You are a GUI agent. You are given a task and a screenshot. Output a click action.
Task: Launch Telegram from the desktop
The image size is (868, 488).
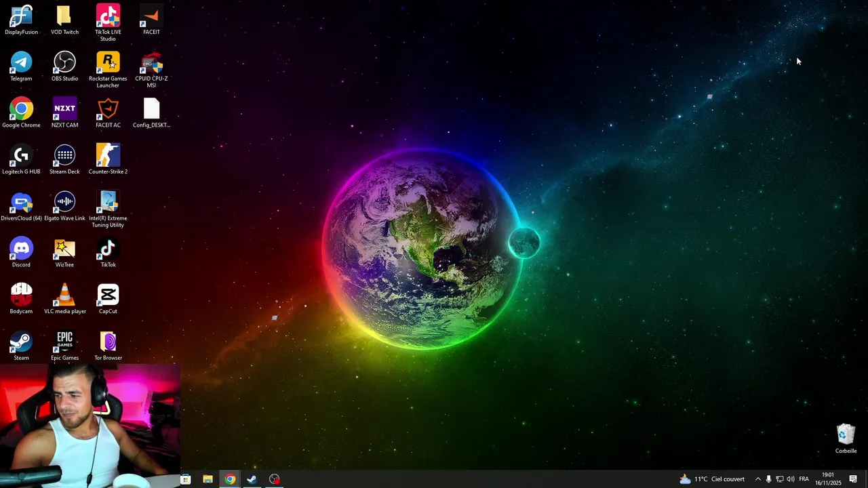coord(21,66)
